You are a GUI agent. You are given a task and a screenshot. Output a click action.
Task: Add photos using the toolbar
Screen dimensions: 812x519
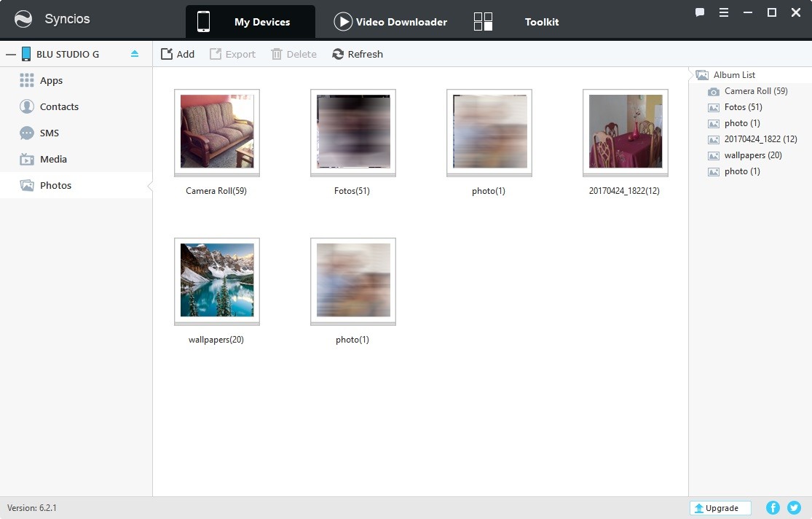coord(178,53)
